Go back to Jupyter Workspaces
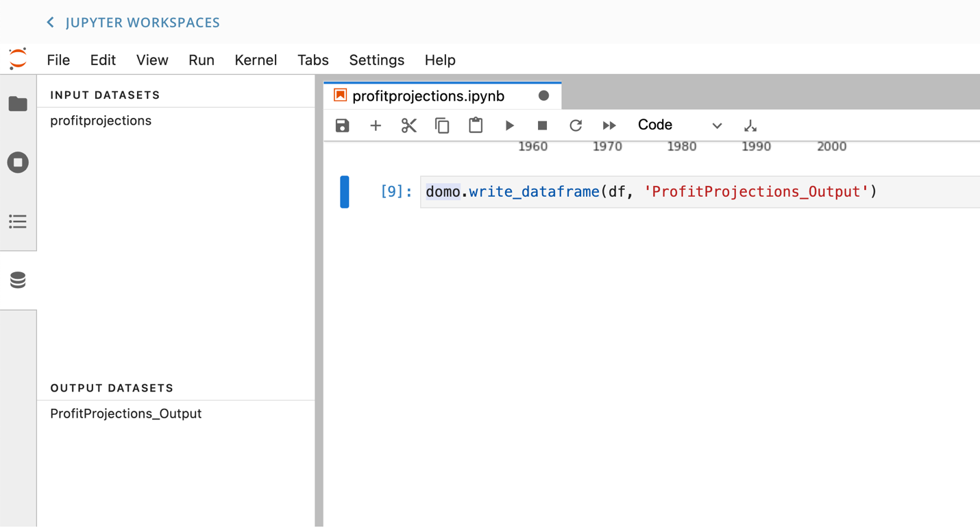The image size is (980, 528). click(x=133, y=23)
